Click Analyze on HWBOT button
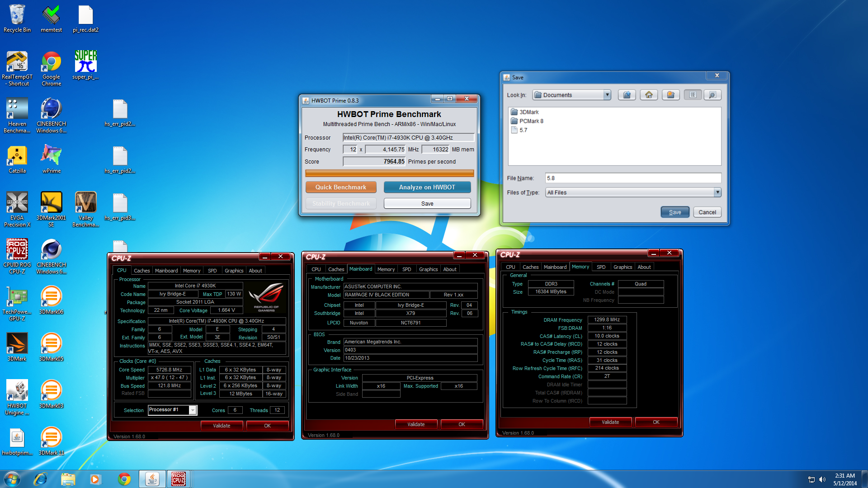This screenshot has height=488, width=868. pyautogui.click(x=427, y=187)
